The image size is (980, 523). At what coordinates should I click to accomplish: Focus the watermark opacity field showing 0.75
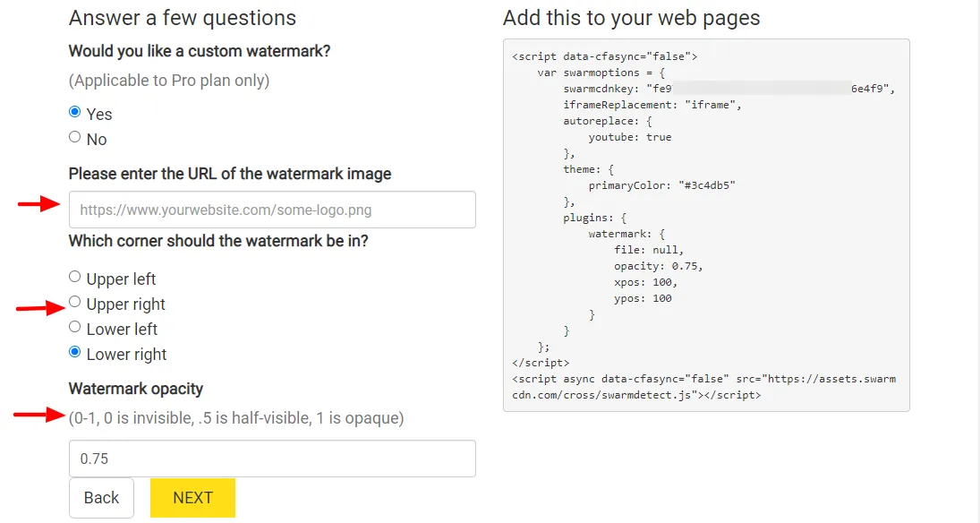point(272,459)
